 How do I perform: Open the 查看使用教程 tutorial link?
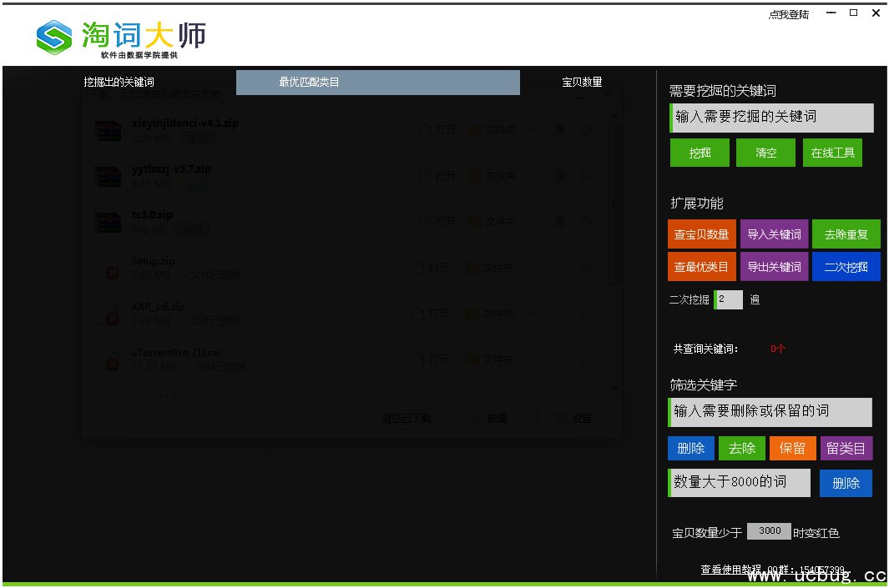731,570
